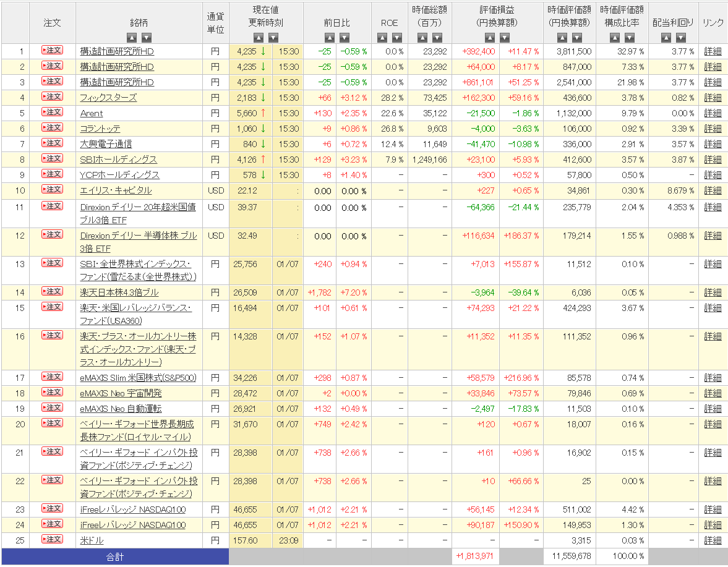Open 米ドル link
The height and width of the screenshot is (567, 728).
(92, 540)
